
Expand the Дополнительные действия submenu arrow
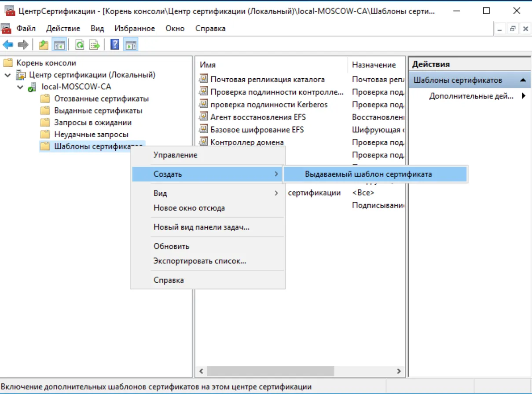tap(524, 96)
